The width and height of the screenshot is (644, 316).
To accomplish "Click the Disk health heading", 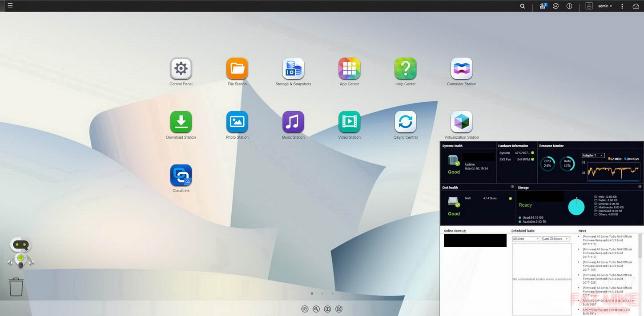I will (x=450, y=188).
